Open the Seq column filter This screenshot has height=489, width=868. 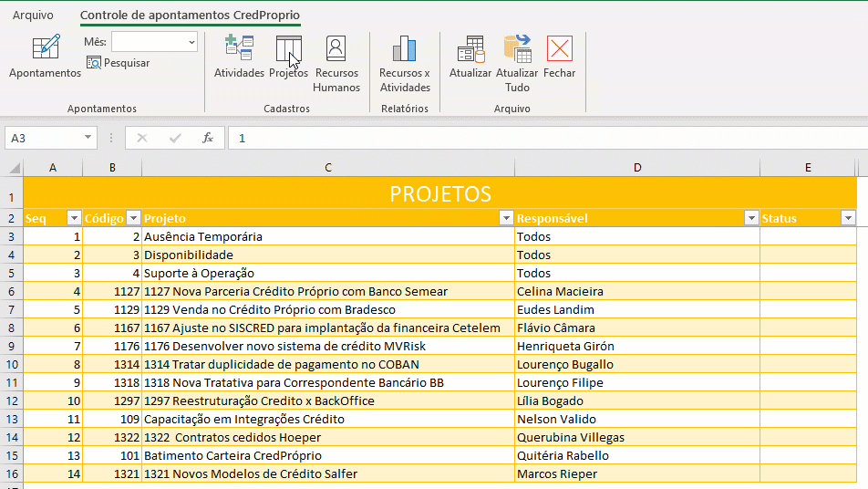tap(74, 218)
